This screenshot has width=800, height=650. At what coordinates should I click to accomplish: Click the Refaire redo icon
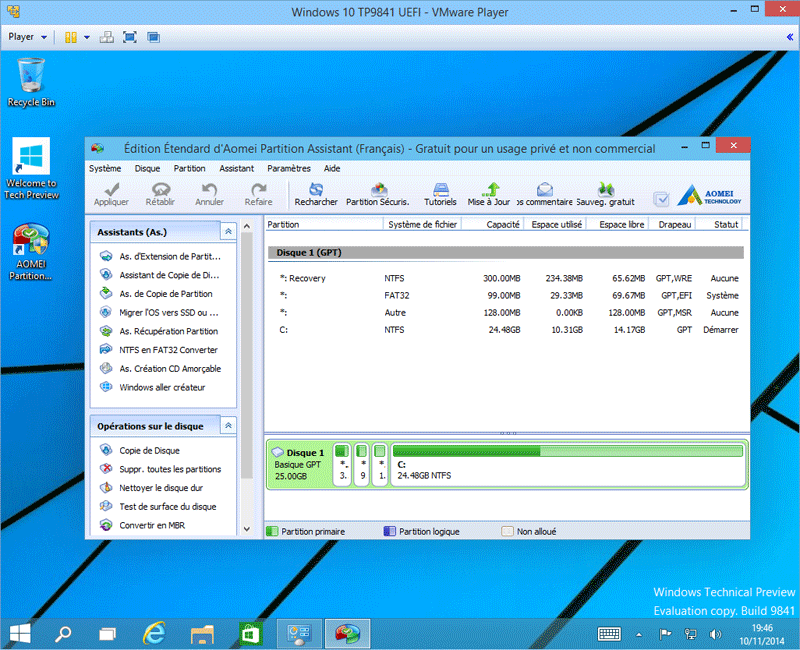[x=259, y=190]
